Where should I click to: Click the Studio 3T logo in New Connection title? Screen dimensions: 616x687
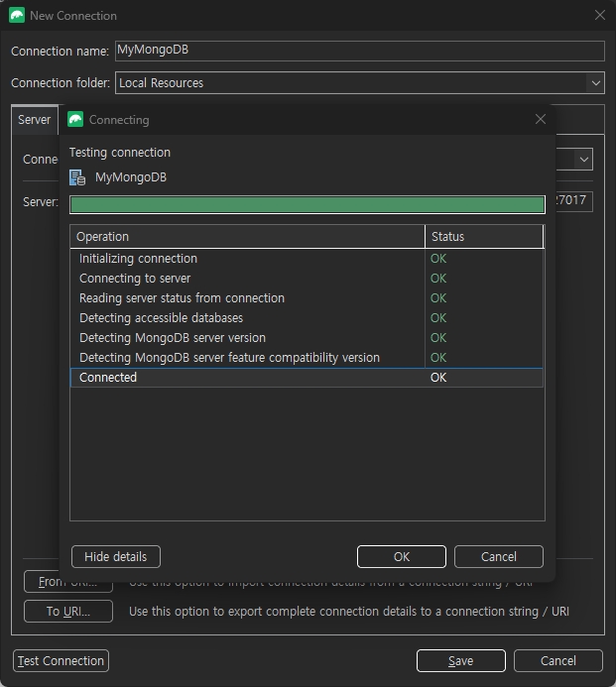[x=17, y=15]
